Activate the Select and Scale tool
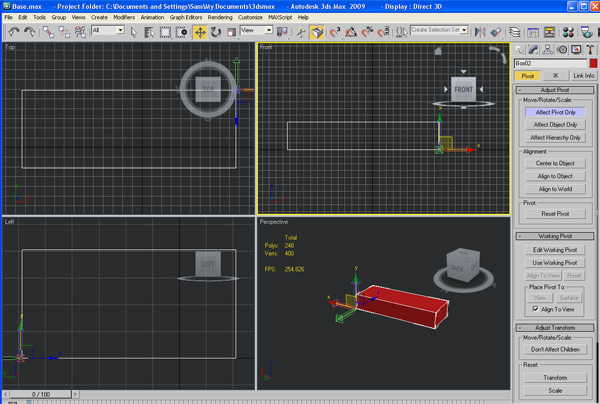This screenshot has width=600, height=404. [x=231, y=32]
